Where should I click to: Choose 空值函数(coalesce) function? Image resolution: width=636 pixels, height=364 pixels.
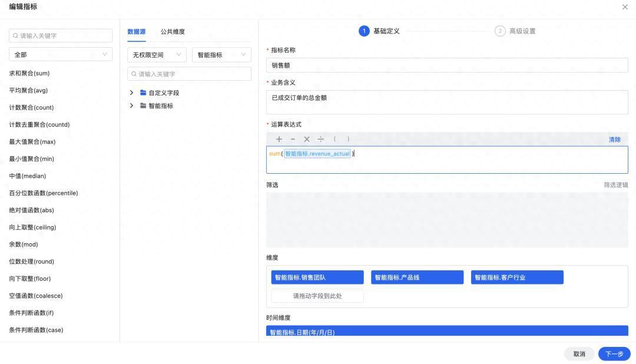point(36,296)
